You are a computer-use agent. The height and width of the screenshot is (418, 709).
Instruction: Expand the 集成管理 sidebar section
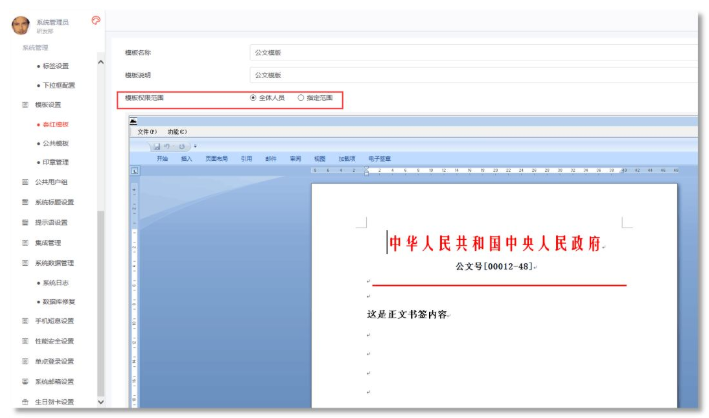click(48, 242)
